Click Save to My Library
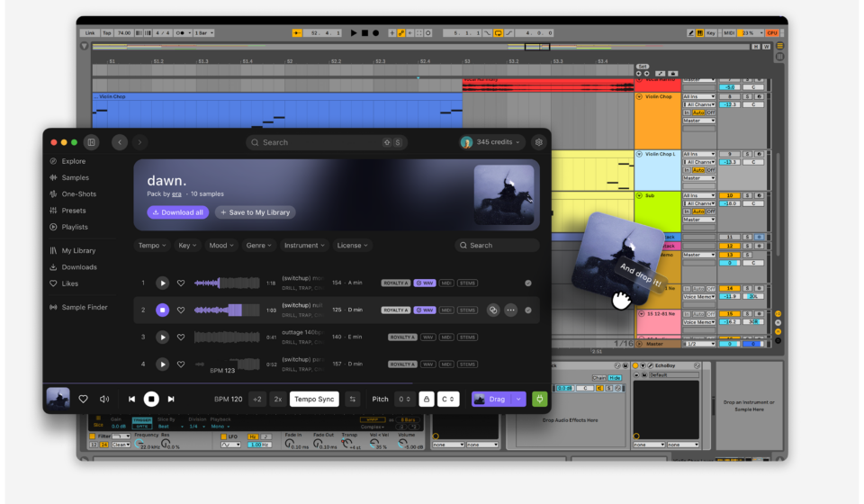 tap(255, 212)
